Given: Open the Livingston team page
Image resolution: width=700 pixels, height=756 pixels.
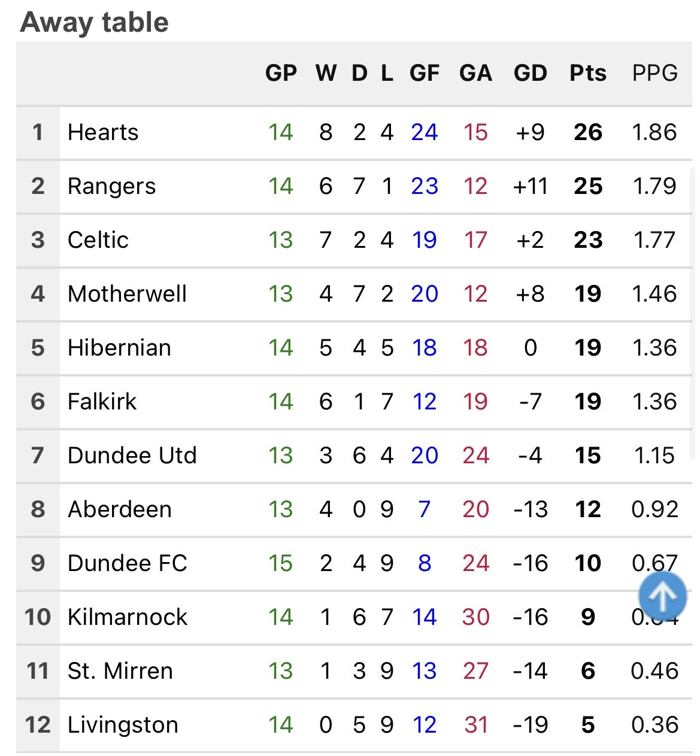Looking at the screenshot, I should (x=123, y=725).
